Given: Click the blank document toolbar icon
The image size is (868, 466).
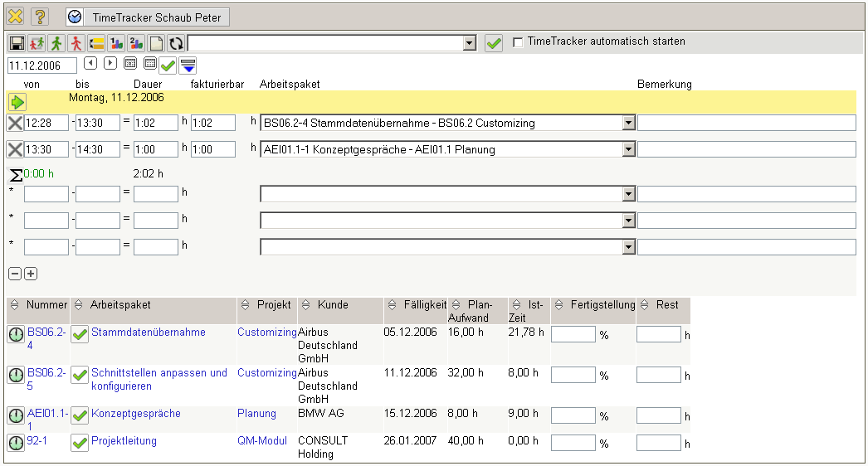Looking at the screenshot, I should [156, 43].
